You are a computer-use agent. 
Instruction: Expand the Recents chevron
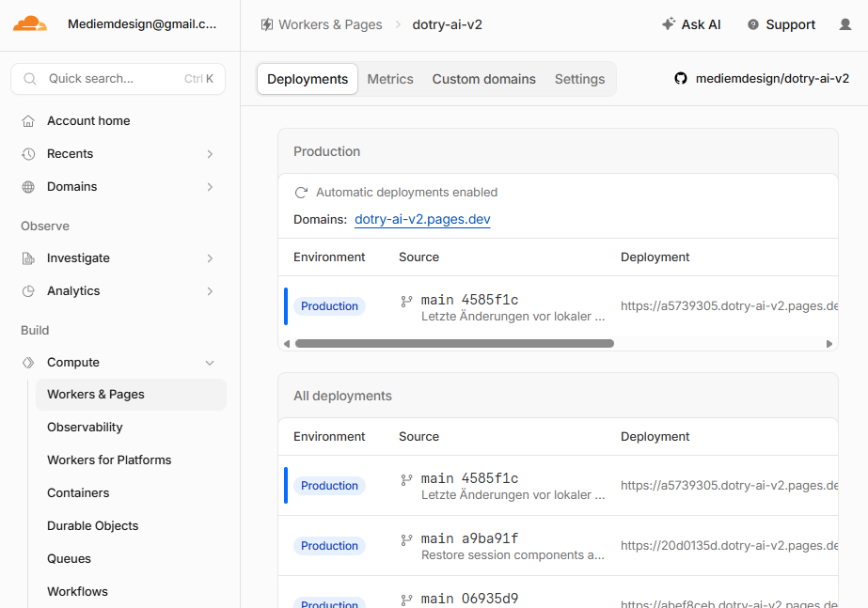(x=210, y=154)
